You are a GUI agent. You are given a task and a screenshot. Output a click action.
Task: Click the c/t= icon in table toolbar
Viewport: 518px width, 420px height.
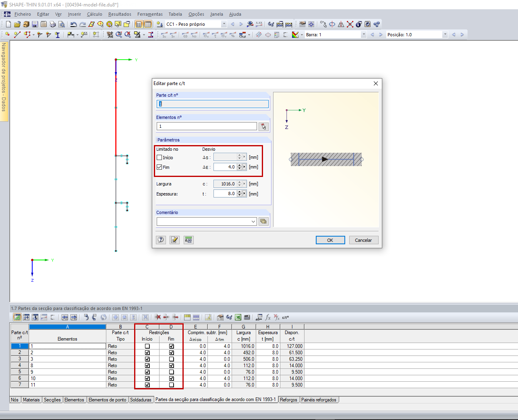[x=286, y=317]
